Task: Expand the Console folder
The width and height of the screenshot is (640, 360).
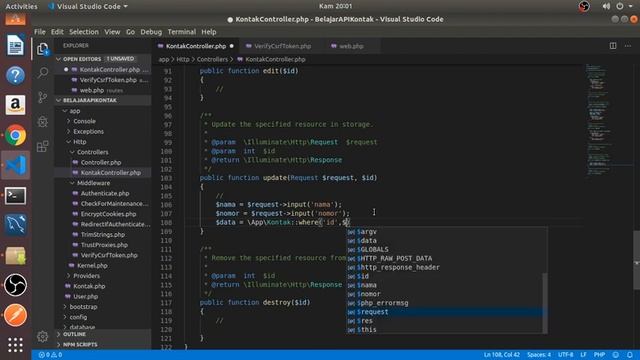Action: 69,121
